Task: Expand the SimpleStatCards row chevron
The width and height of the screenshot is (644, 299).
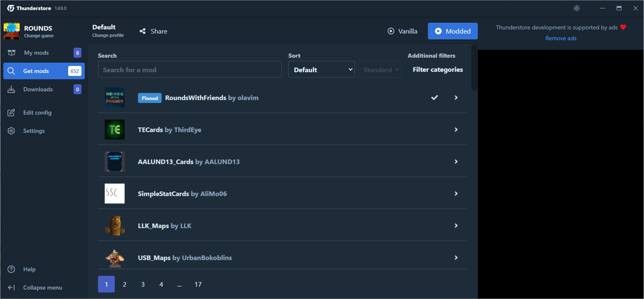Action: point(456,193)
